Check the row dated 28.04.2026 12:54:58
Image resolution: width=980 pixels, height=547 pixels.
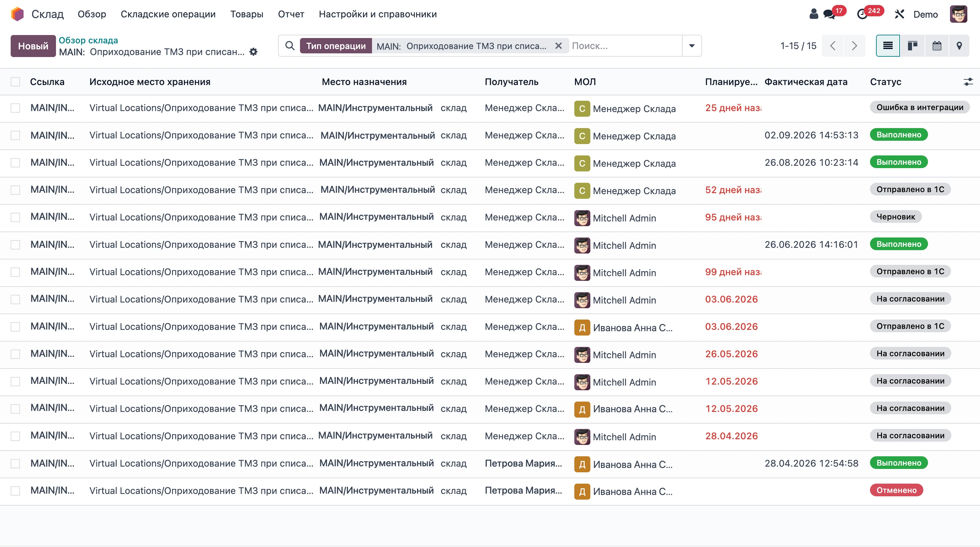click(15, 464)
